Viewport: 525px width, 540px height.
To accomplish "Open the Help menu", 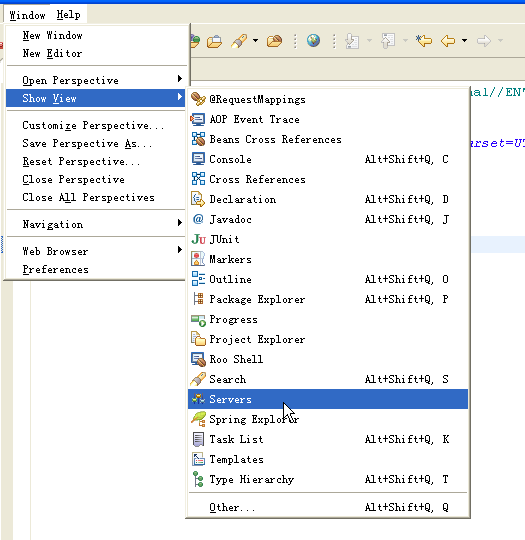I will [x=69, y=15].
